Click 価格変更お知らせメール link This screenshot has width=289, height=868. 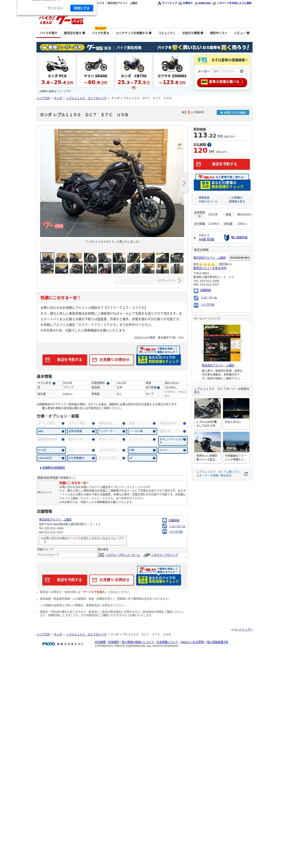click(x=208, y=199)
